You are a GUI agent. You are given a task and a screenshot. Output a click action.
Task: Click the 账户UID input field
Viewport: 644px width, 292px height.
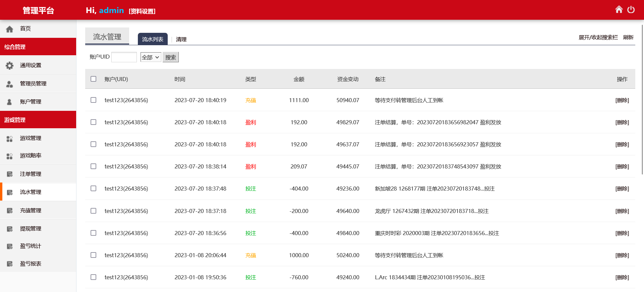(x=124, y=57)
